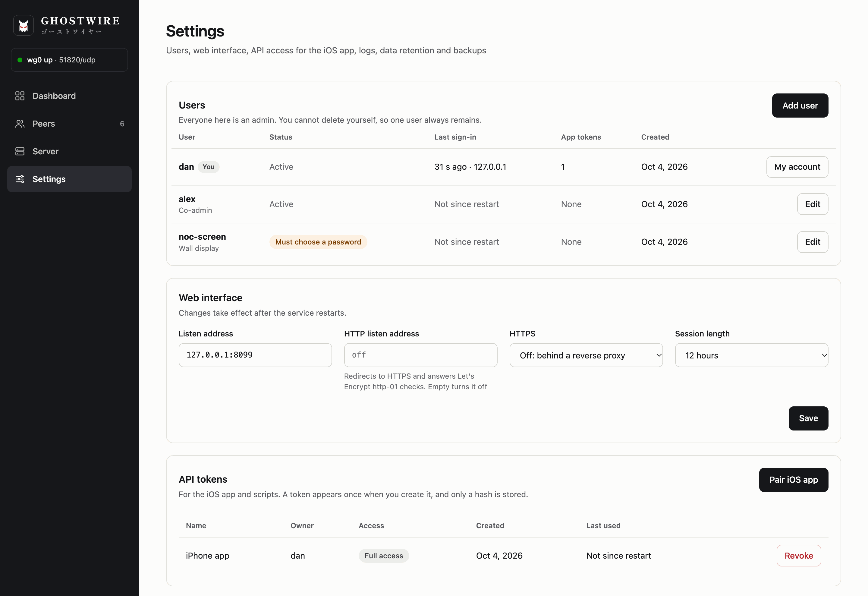Click the Add user button
Viewport: 868px width, 596px height.
[800, 106]
